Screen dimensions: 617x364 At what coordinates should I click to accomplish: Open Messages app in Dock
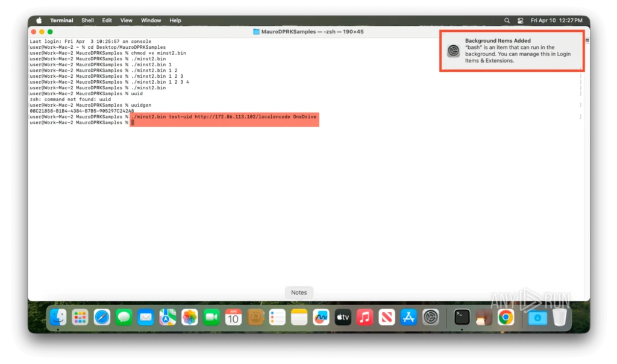pyautogui.click(x=124, y=316)
